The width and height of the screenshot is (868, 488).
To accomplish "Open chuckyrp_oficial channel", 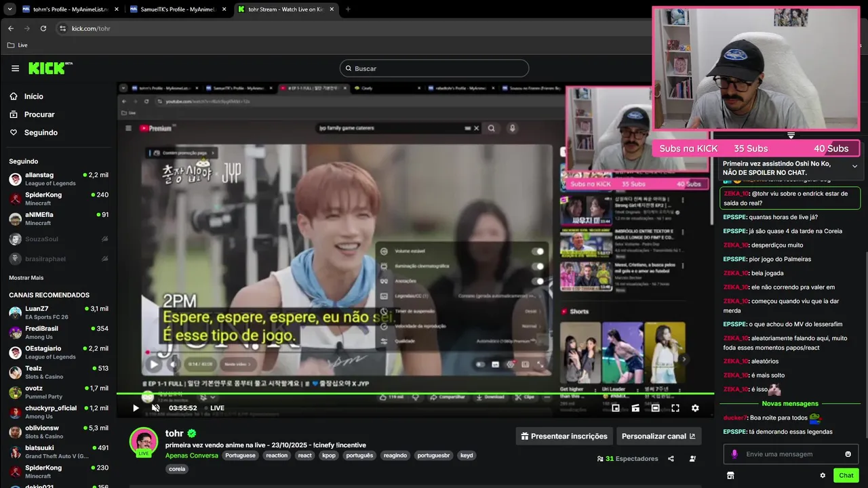I will (x=58, y=412).
